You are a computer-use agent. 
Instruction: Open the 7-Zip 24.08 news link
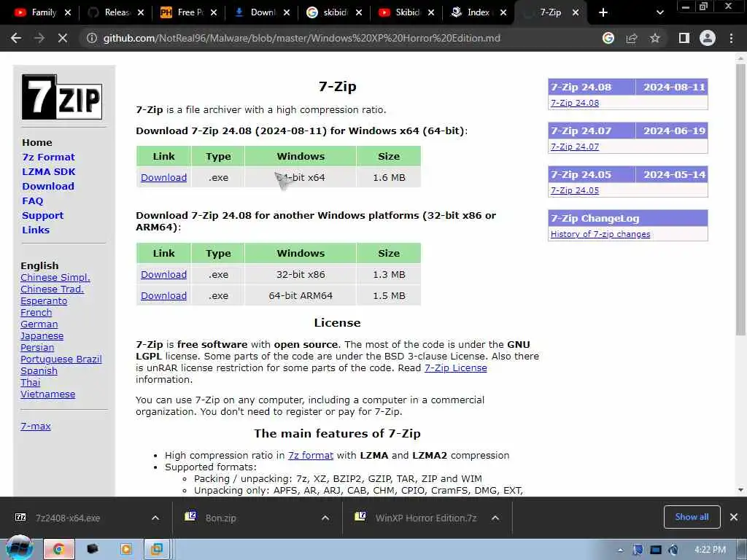[575, 103]
